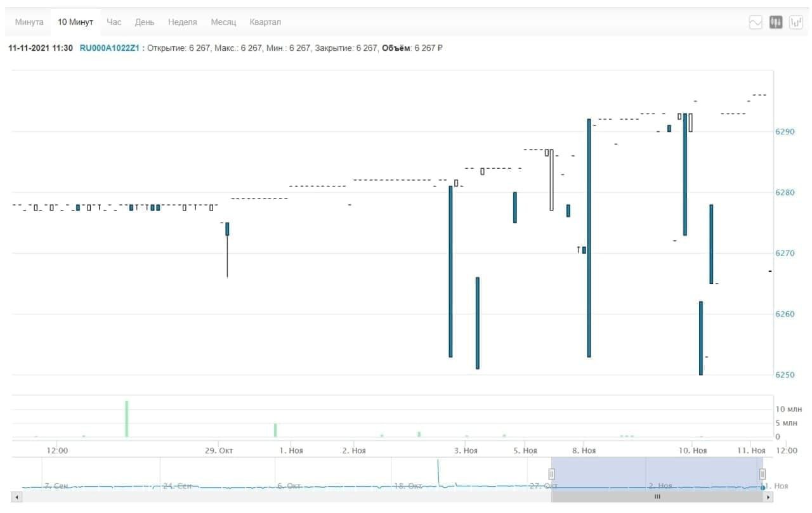Click scrollbar left arrow button
This screenshot has width=812, height=513.
(16, 497)
